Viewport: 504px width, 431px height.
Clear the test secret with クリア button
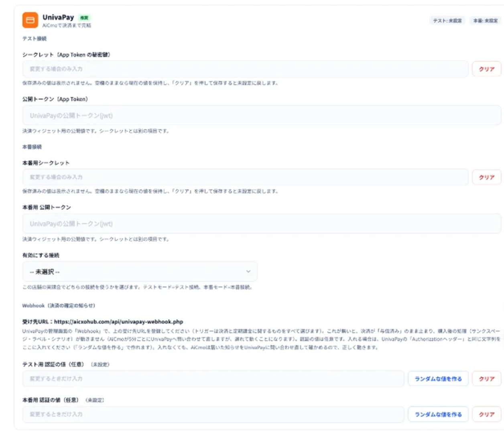point(486,69)
